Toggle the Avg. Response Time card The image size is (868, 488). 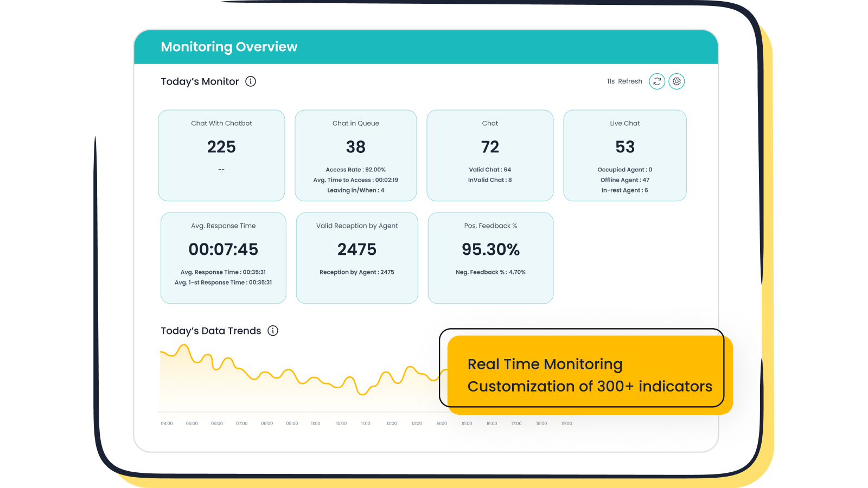[223, 258]
